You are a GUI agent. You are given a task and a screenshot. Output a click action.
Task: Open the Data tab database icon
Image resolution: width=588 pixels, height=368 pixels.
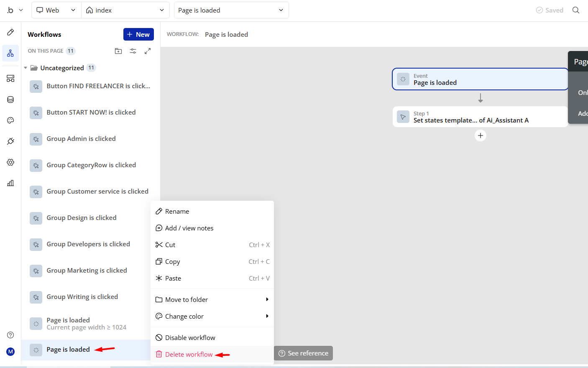point(10,100)
